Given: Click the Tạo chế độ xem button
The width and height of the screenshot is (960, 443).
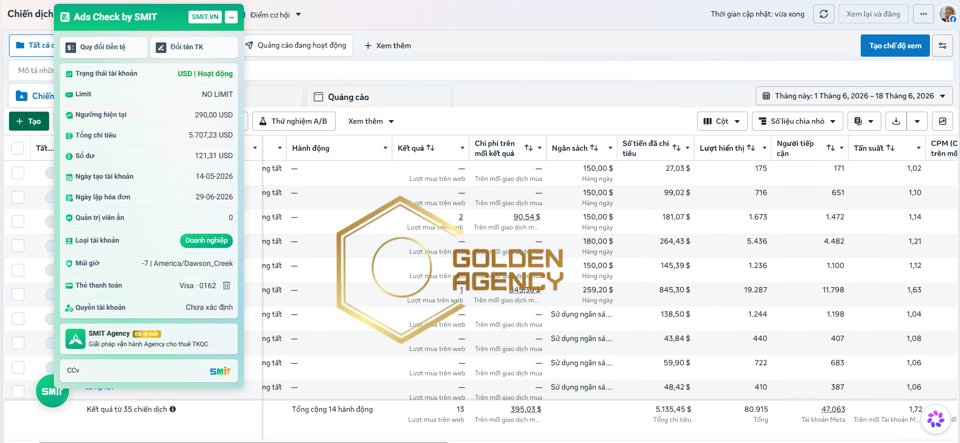Looking at the screenshot, I should 894,46.
